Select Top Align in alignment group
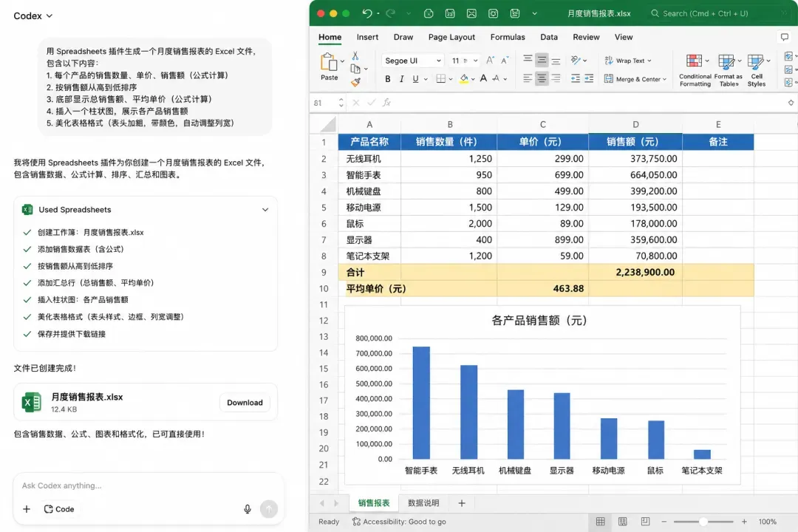 click(528, 60)
